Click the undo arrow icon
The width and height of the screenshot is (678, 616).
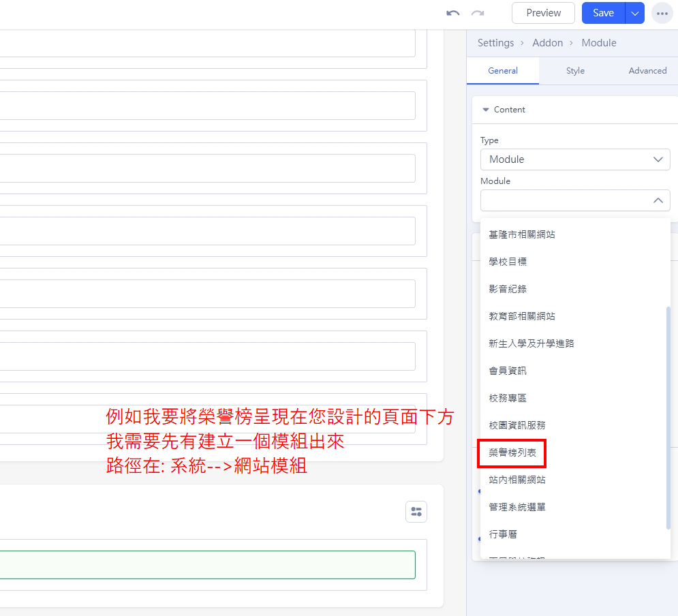453,13
